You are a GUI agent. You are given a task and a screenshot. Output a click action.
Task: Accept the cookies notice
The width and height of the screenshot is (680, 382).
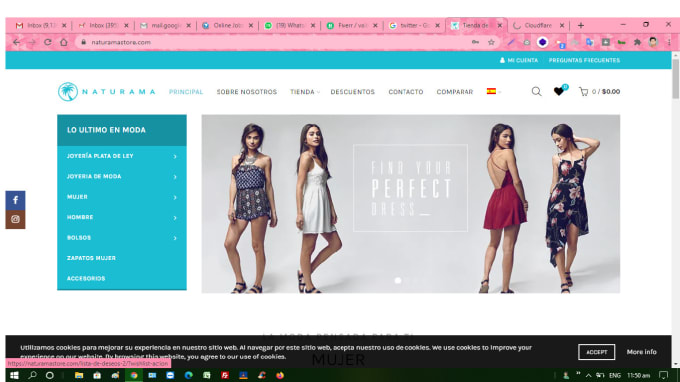(596, 352)
